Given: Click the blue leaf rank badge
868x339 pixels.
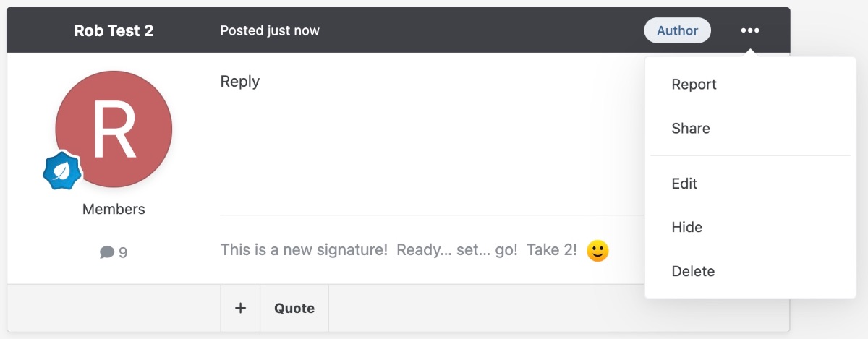Looking at the screenshot, I should click(61, 171).
